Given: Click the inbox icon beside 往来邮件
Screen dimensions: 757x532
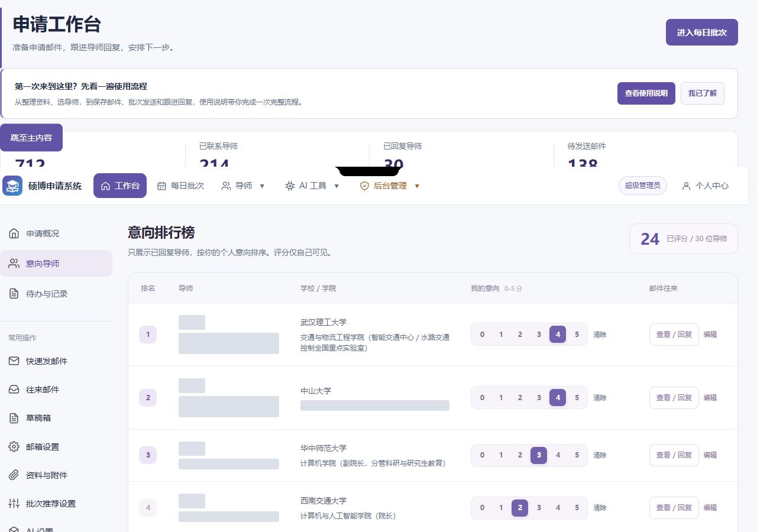Looking at the screenshot, I should pos(14,390).
